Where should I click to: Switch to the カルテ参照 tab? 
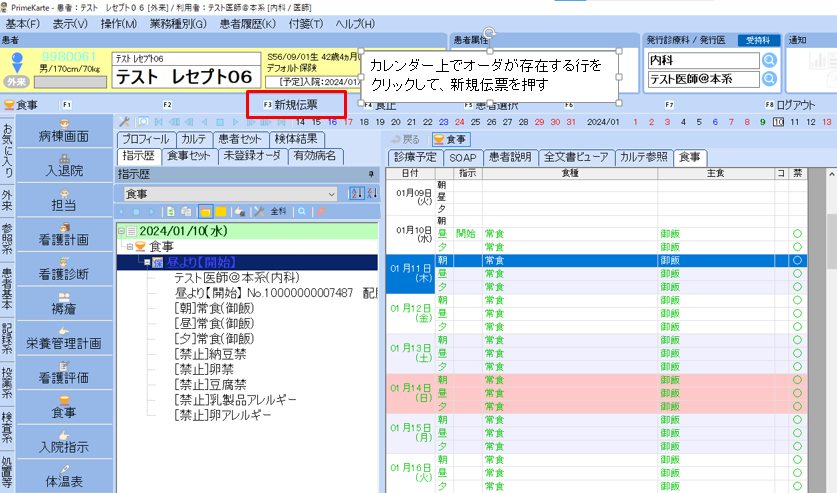pyautogui.click(x=644, y=157)
